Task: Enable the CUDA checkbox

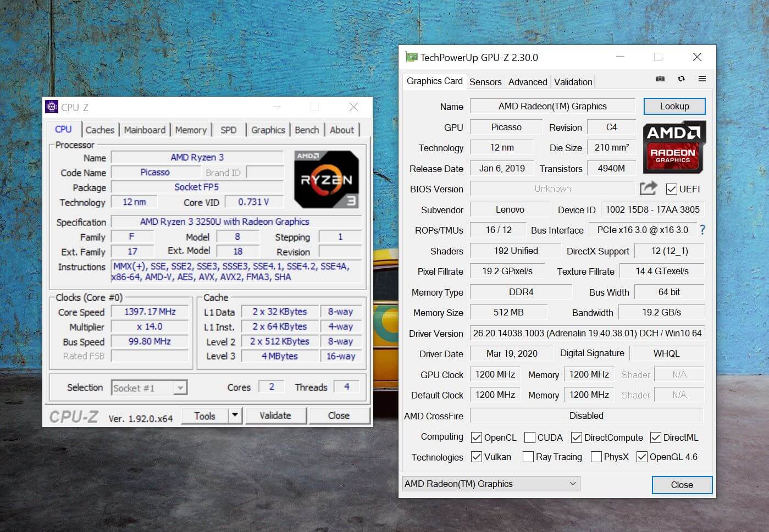Action: pyautogui.click(x=530, y=437)
